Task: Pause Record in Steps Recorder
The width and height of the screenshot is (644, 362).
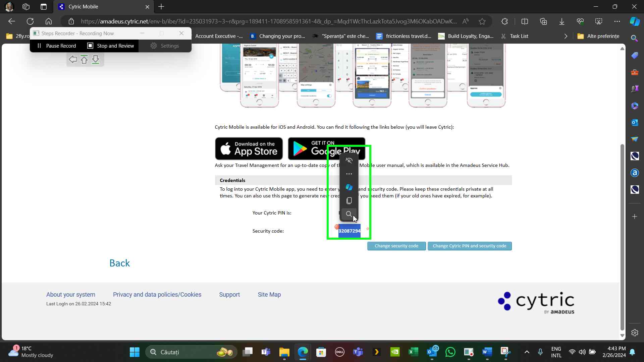Action: [57, 46]
